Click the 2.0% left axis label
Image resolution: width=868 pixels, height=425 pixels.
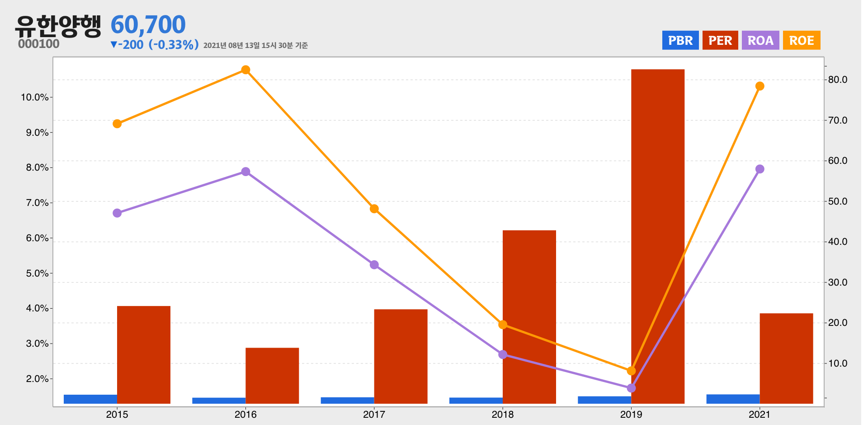[38, 379]
